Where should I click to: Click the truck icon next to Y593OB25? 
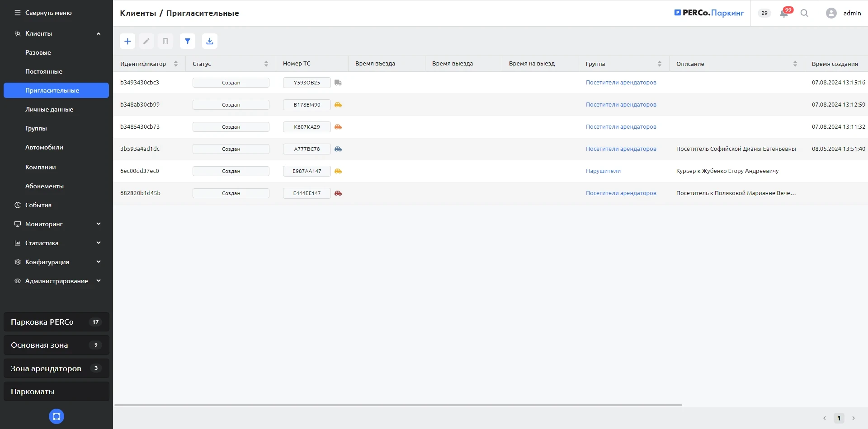pyautogui.click(x=338, y=83)
